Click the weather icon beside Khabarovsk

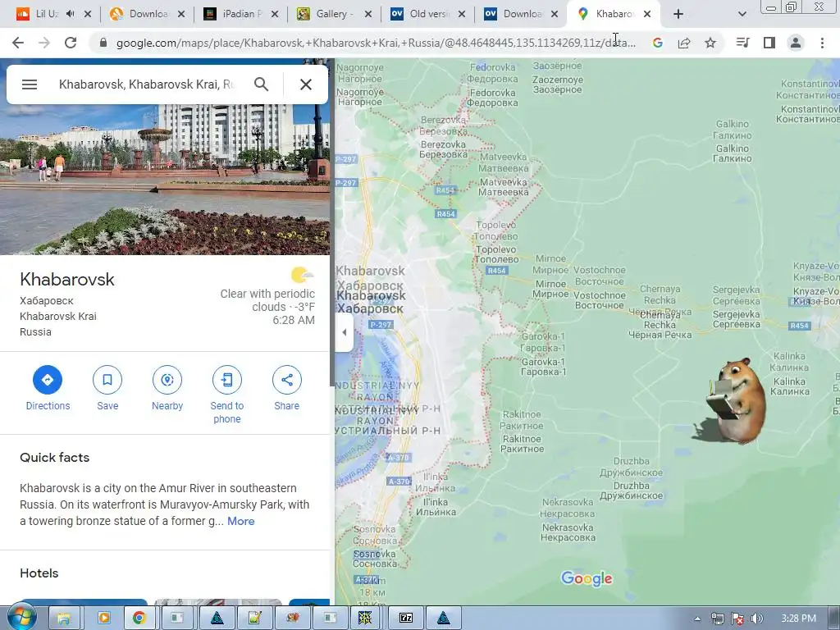coord(302,275)
